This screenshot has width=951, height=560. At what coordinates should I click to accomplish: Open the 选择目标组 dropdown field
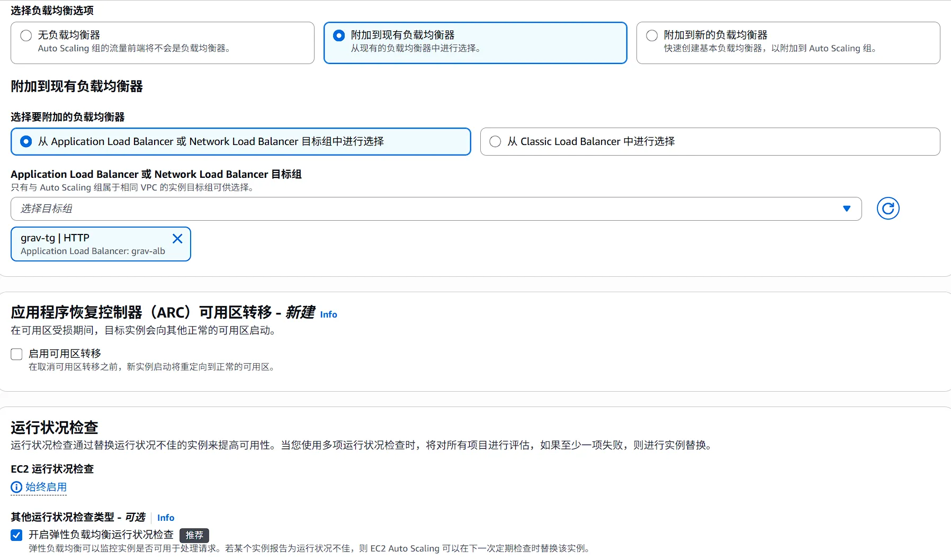click(x=424, y=209)
